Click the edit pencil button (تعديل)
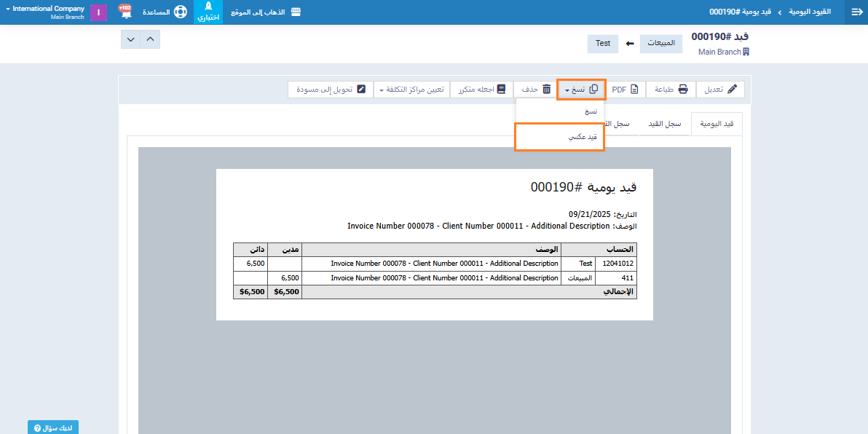868x434 pixels. 721,90
